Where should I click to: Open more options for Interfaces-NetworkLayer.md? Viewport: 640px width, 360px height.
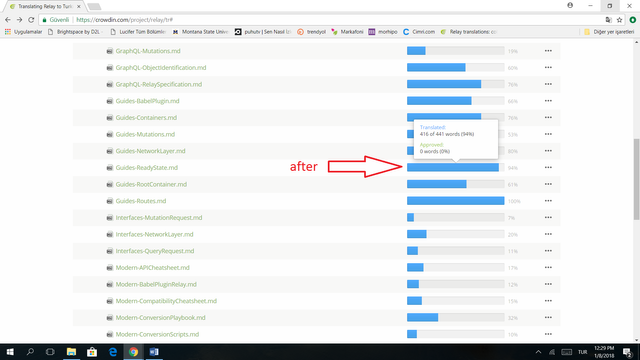[548, 234]
